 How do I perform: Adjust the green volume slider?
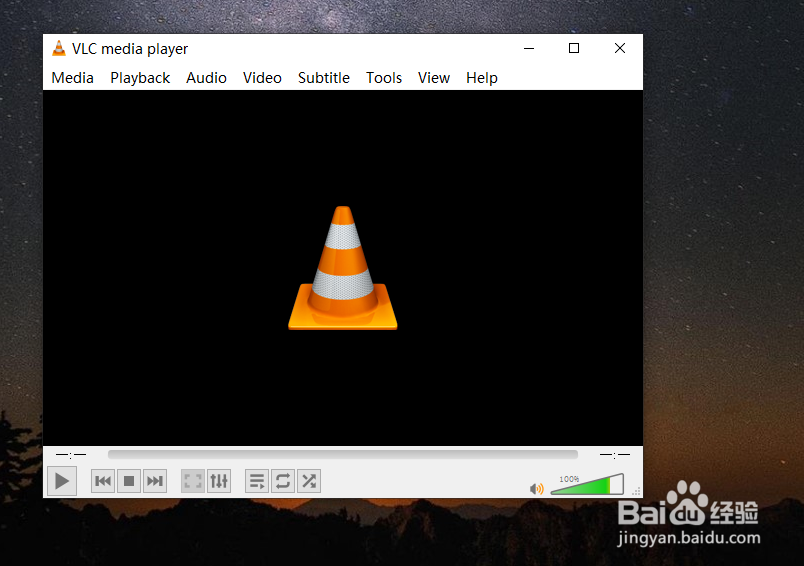pos(587,484)
